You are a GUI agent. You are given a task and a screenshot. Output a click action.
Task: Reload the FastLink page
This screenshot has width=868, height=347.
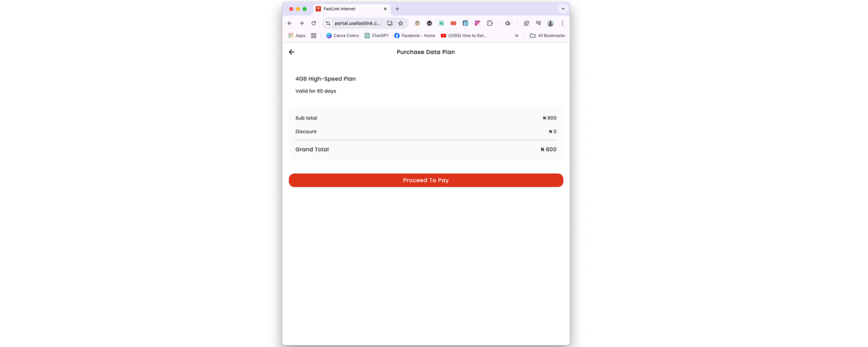point(314,23)
